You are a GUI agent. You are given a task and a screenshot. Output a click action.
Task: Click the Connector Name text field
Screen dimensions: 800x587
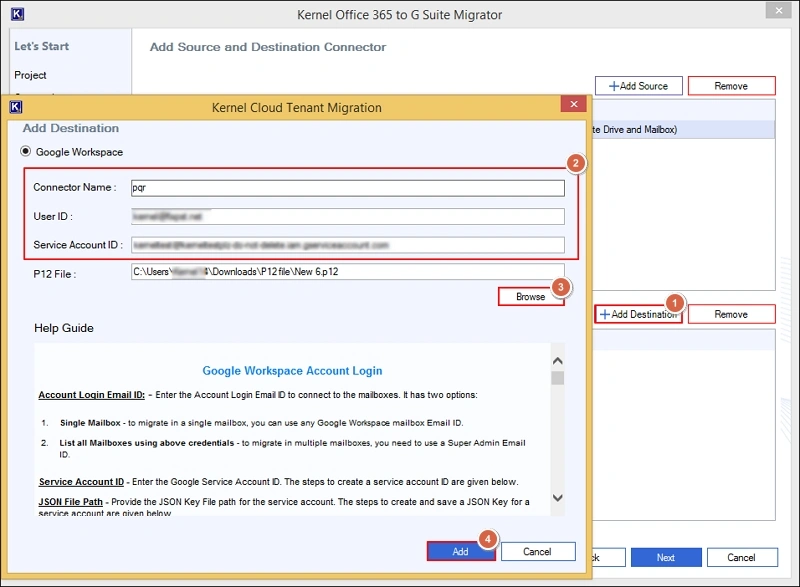(348, 187)
